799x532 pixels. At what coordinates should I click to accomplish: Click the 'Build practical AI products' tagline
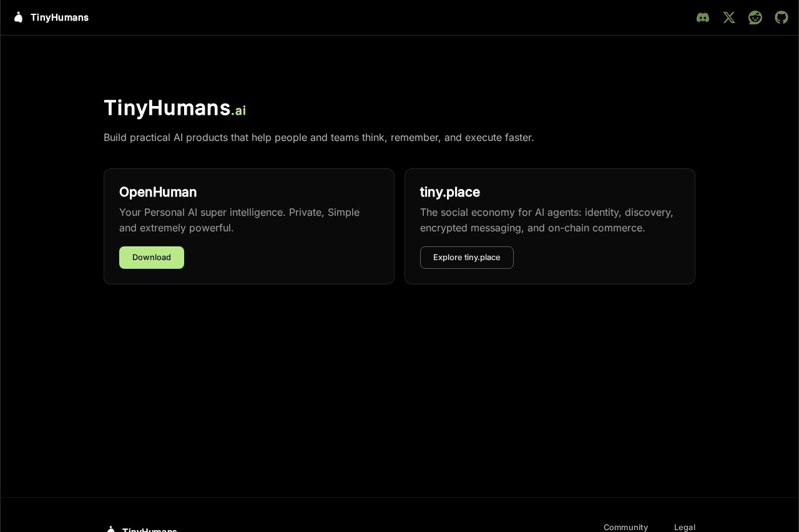319,137
